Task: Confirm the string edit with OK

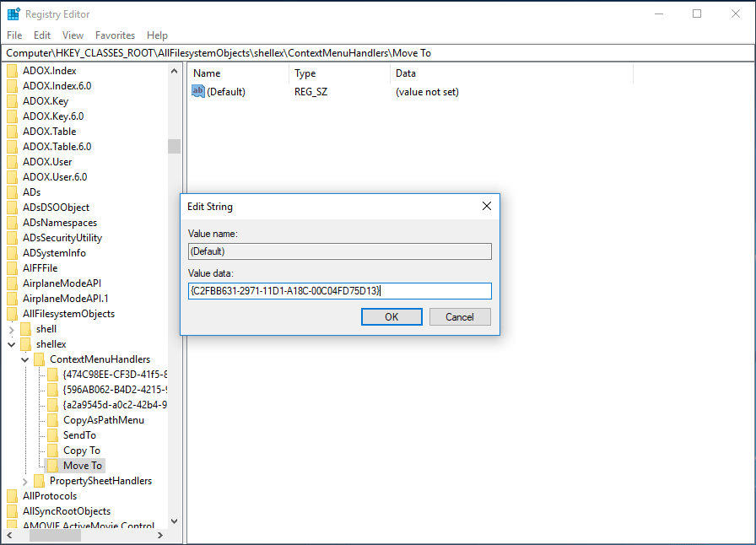Action: pos(391,317)
